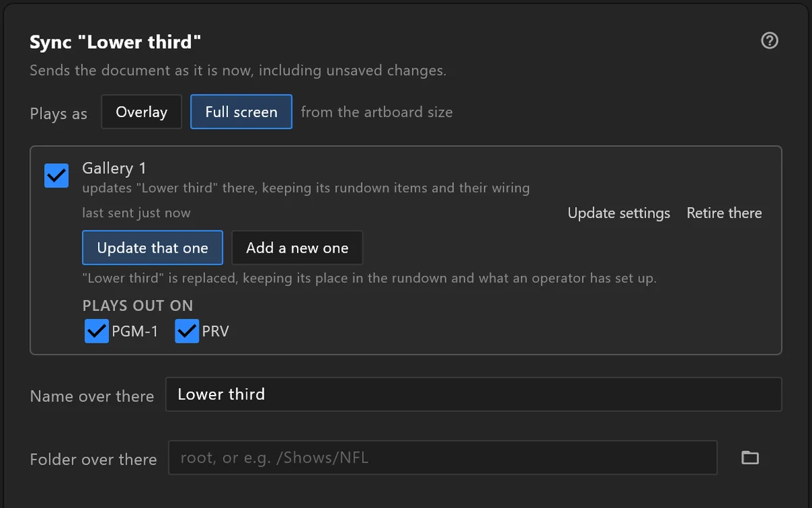Click Retire there link
The height and width of the screenshot is (508, 812).
point(724,213)
